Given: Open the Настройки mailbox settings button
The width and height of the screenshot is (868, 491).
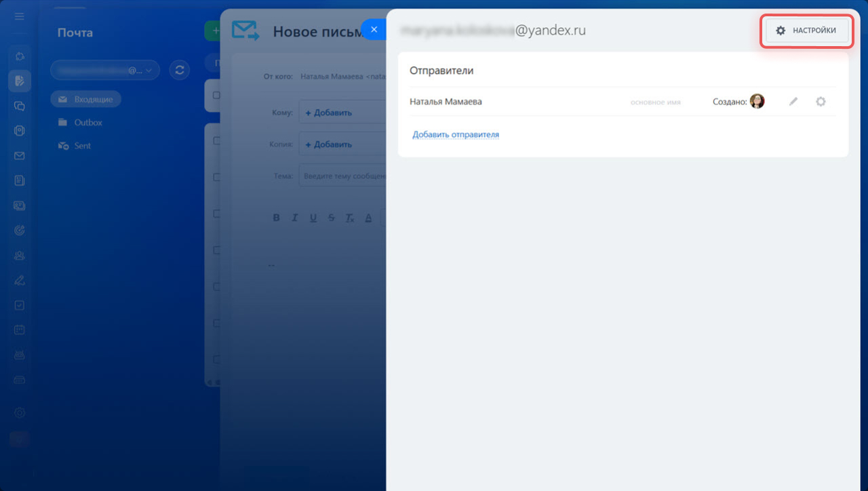Looking at the screenshot, I should 806,31.
